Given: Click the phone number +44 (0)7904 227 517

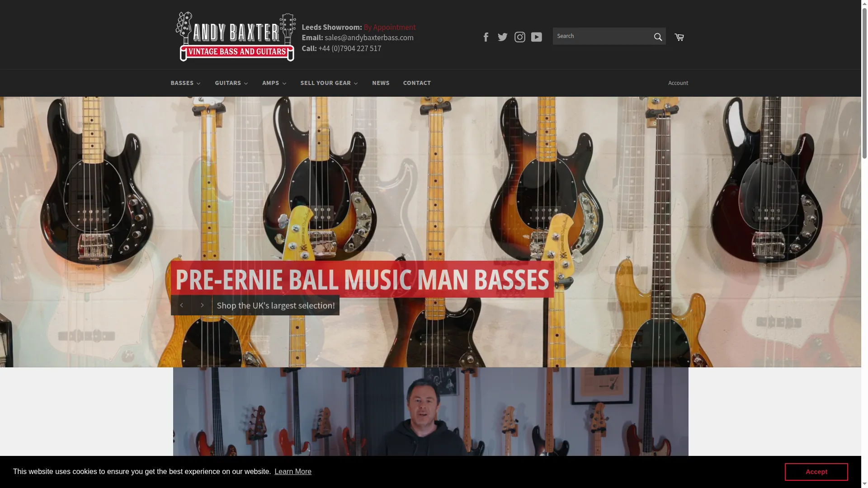Looking at the screenshot, I should (350, 49).
